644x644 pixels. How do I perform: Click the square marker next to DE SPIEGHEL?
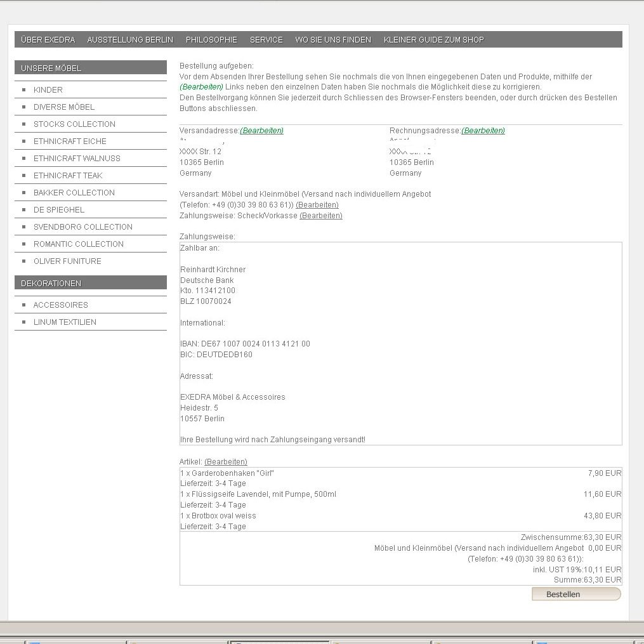24,210
